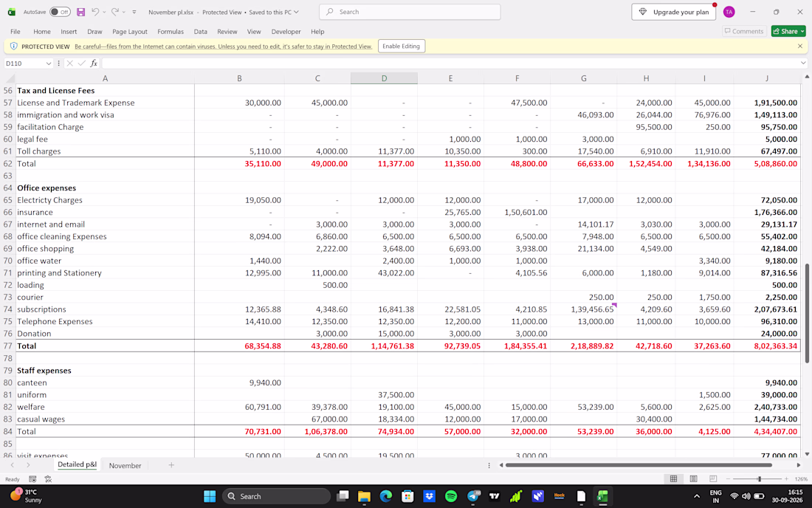The width and height of the screenshot is (812, 508).
Task: Switch to the November sheet tab
Action: click(125, 465)
